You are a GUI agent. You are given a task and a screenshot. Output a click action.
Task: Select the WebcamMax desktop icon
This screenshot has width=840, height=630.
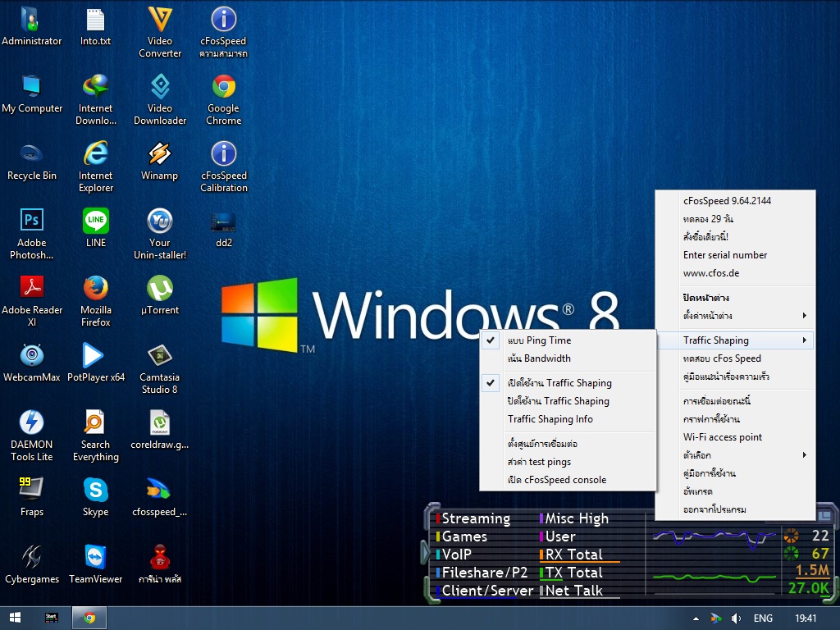(32, 356)
